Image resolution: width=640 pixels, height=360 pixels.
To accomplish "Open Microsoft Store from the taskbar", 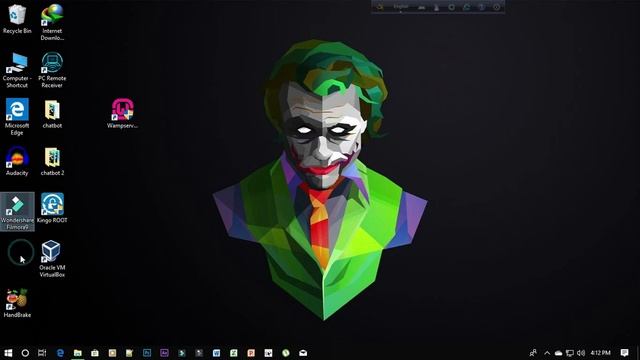I will tap(95, 353).
